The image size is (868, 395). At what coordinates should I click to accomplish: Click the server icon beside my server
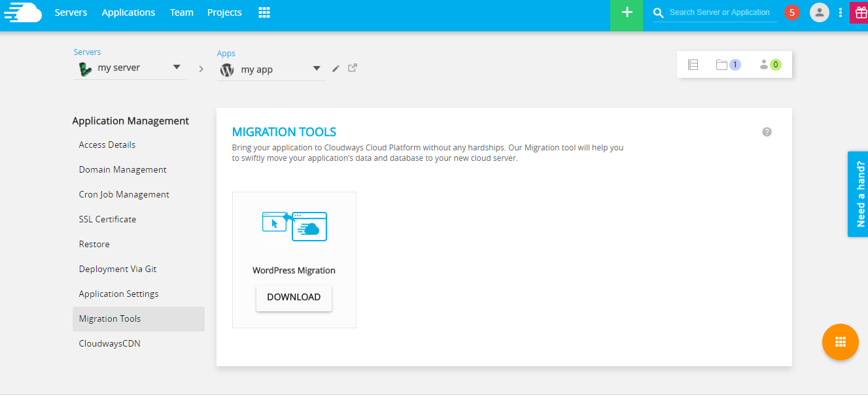click(x=84, y=68)
